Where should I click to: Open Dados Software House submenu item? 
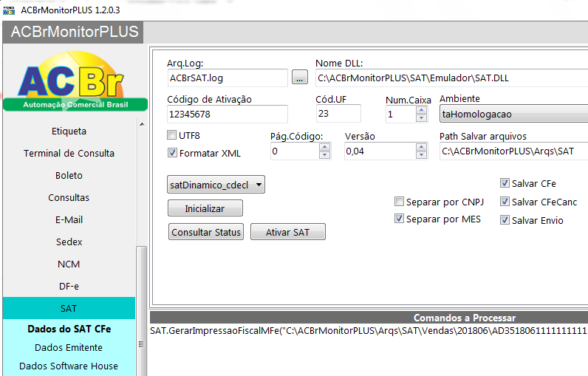pyautogui.click(x=69, y=366)
